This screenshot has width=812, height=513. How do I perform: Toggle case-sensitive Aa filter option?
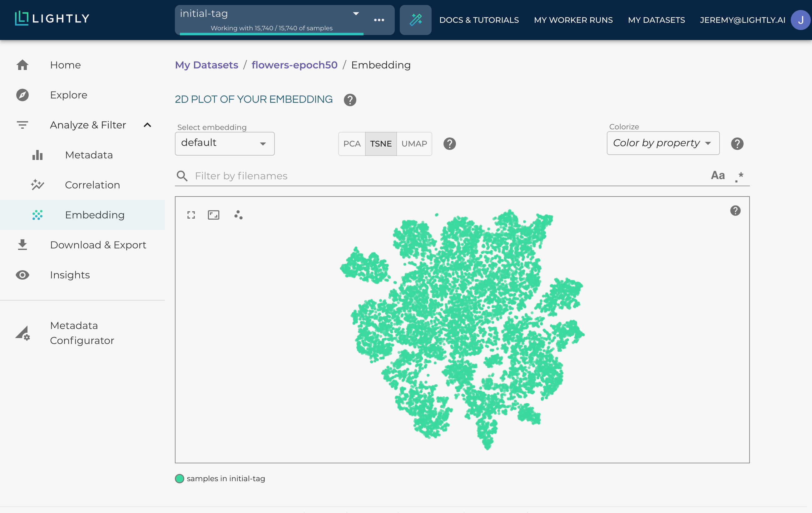tap(717, 175)
